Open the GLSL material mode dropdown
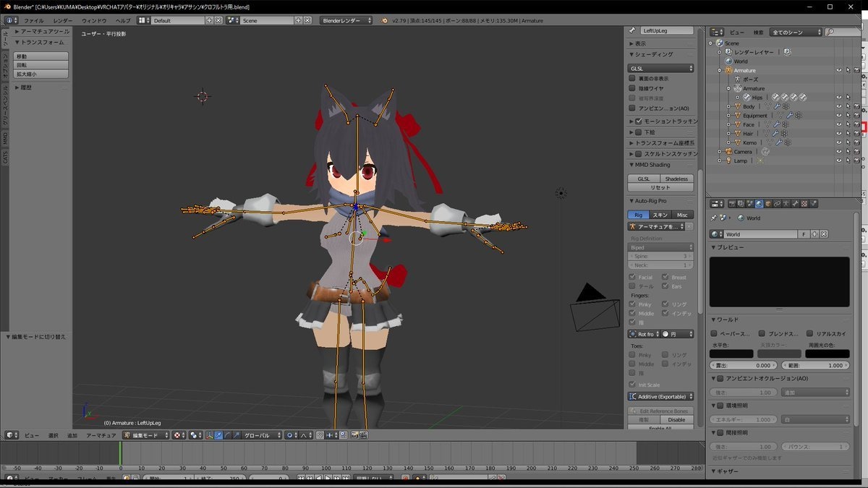The width and height of the screenshot is (868, 488). pos(661,68)
